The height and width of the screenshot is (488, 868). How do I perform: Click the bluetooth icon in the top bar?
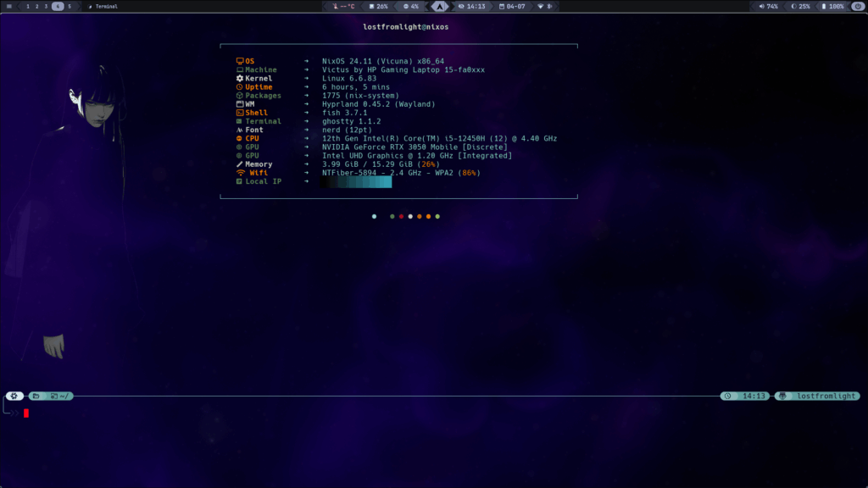pos(549,6)
